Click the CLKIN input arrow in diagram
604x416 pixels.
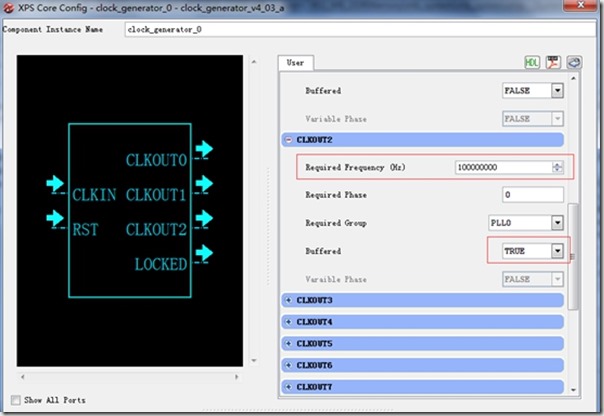[x=55, y=183]
